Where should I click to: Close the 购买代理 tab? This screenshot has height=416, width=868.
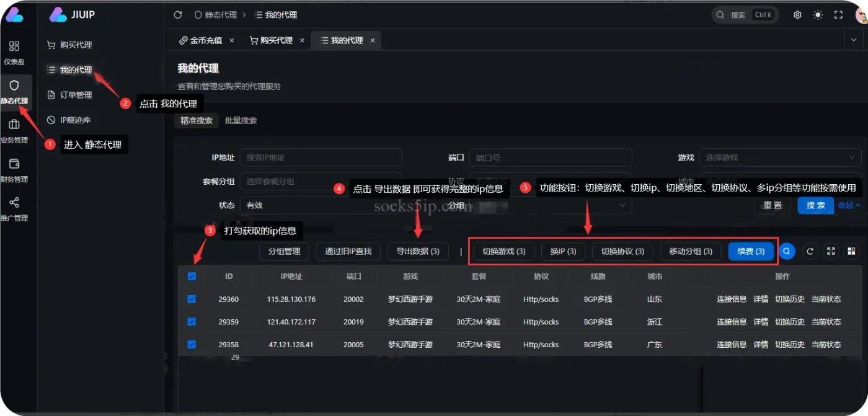302,40
